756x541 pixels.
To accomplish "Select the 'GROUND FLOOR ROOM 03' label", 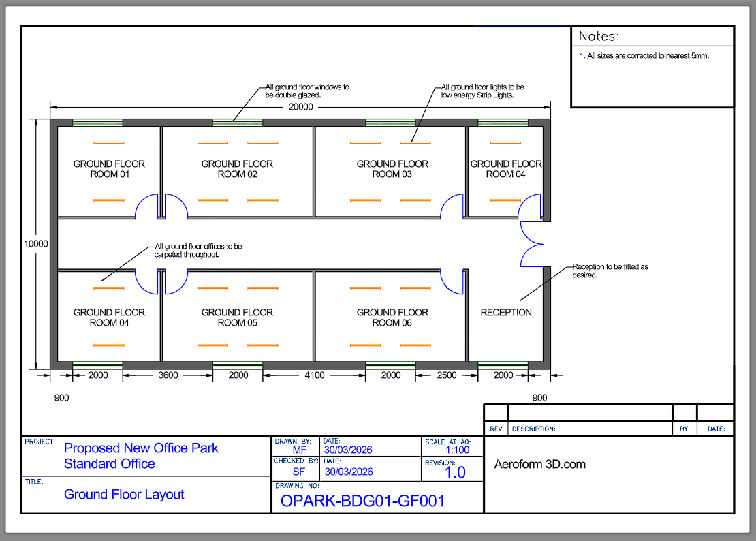I will point(392,169).
